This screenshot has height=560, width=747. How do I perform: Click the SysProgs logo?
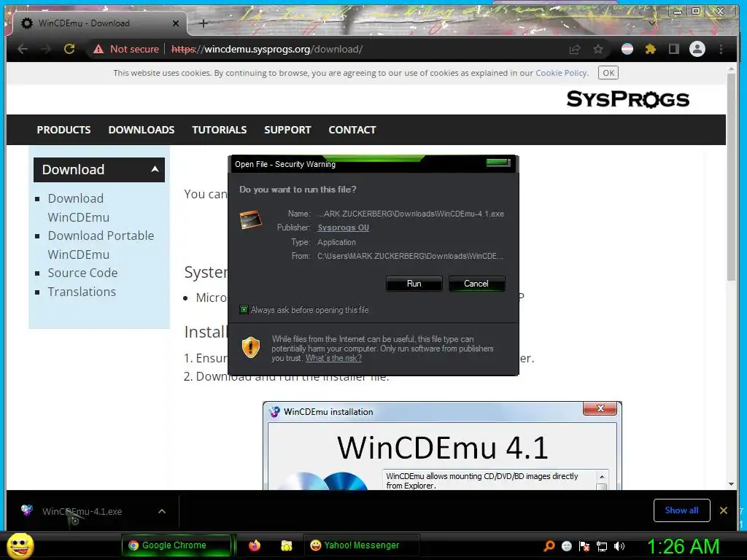click(627, 99)
